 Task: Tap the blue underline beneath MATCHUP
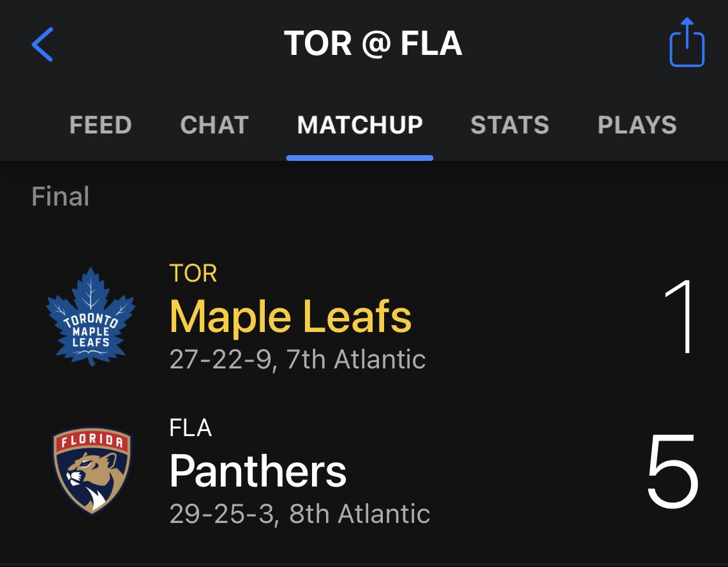(360, 158)
